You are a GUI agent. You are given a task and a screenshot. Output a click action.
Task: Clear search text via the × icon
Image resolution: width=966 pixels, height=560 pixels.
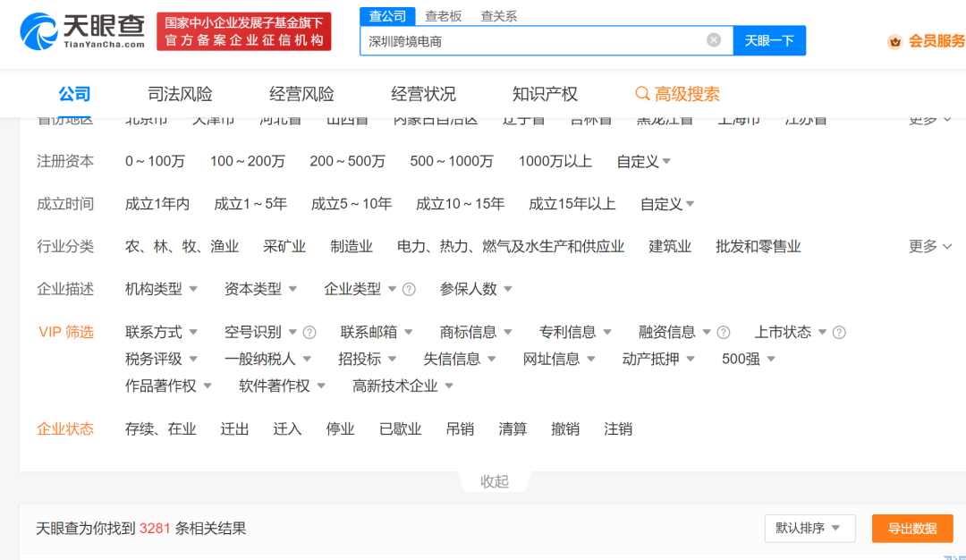(x=713, y=39)
